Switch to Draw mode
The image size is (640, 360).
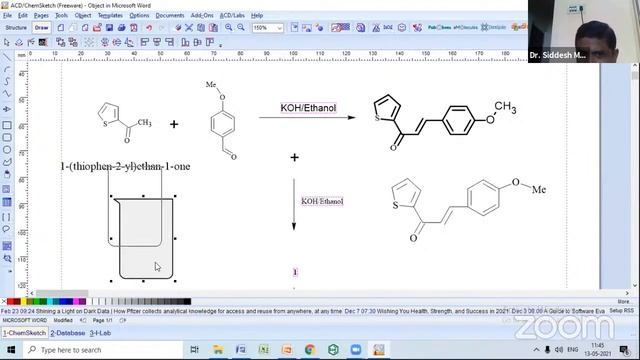(x=41, y=28)
